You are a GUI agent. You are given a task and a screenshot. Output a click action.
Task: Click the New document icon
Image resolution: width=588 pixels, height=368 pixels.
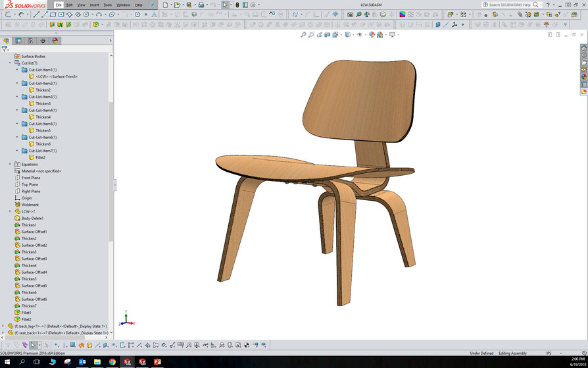point(165,5)
